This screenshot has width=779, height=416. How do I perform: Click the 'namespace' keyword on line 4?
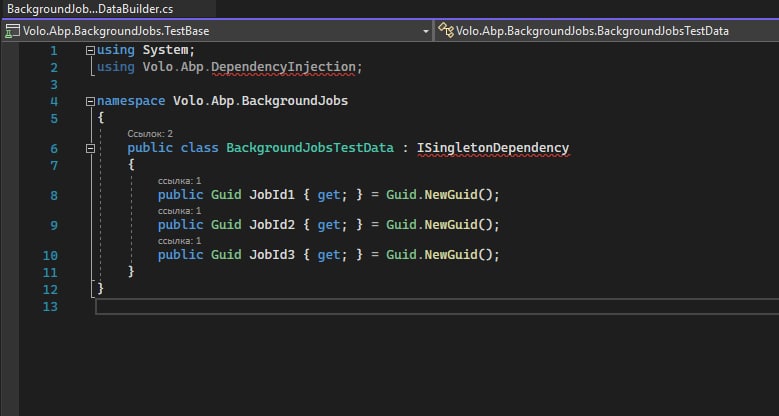pos(131,101)
